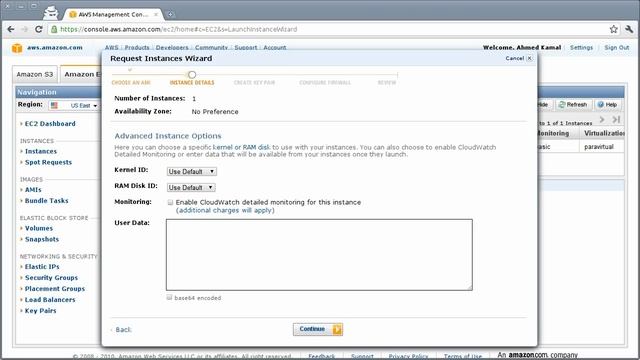Viewport: 640px width, 360px height.
Task: Close the AWS Management Console tab
Action: tap(156, 14)
